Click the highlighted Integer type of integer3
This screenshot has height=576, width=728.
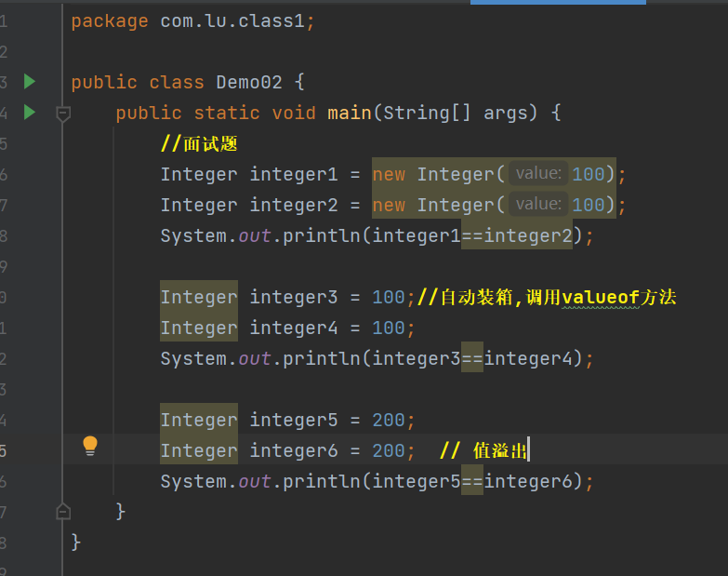click(x=199, y=297)
